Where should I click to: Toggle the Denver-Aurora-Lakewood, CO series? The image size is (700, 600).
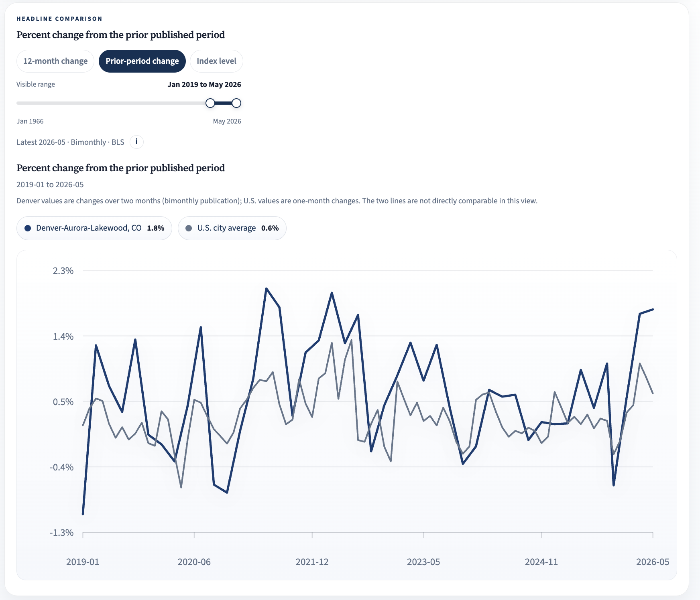(x=94, y=228)
